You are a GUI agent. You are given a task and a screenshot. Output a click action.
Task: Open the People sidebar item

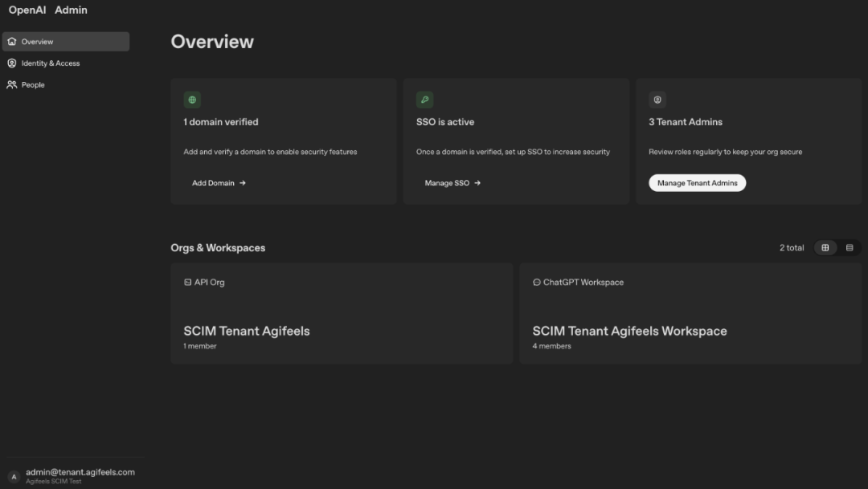[x=65, y=84]
